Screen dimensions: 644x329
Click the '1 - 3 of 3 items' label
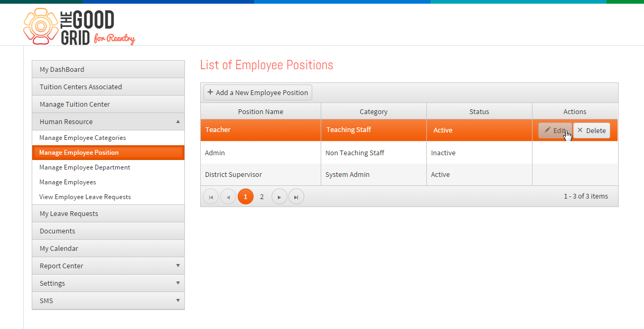pyautogui.click(x=586, y=196)
